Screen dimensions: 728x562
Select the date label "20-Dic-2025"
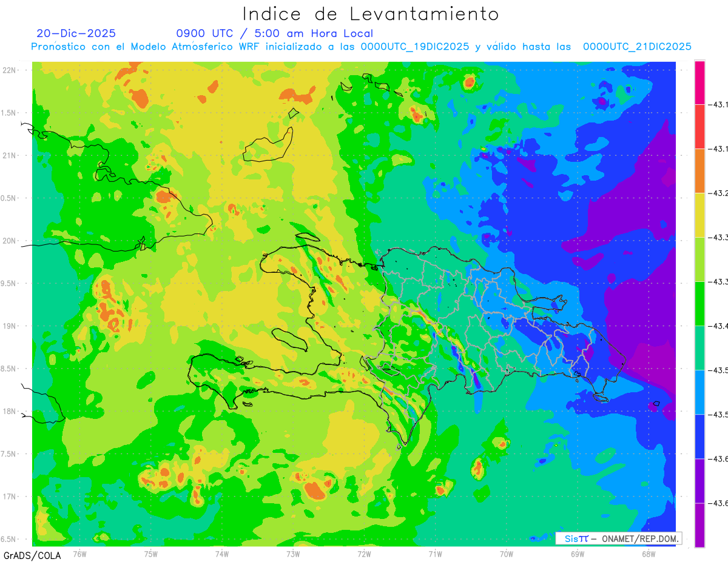(76, 33)
